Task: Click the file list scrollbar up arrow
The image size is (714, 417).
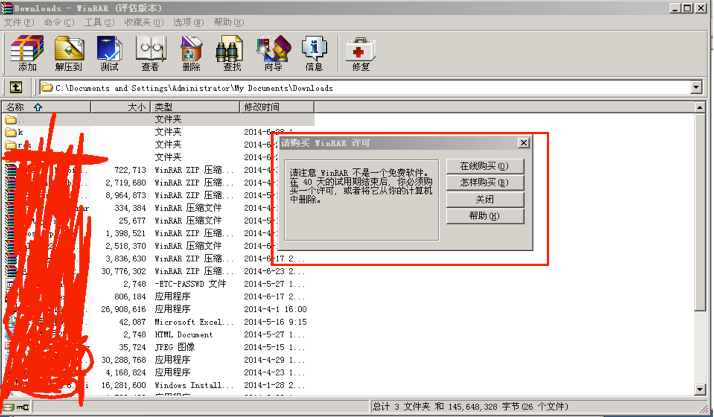Action: click(700, 107)
